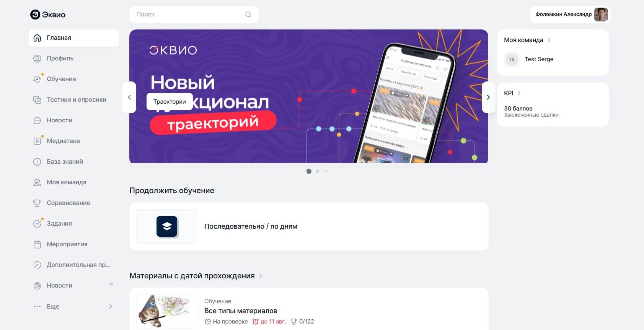Click the Медиатека play icon
644x330 pixels.
[37, 141]
